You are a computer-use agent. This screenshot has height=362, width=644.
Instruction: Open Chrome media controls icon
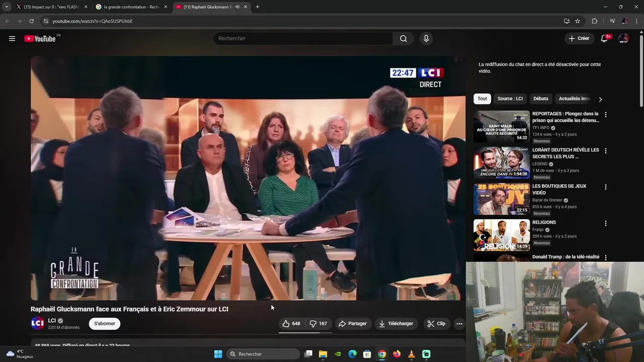(612, 21)
